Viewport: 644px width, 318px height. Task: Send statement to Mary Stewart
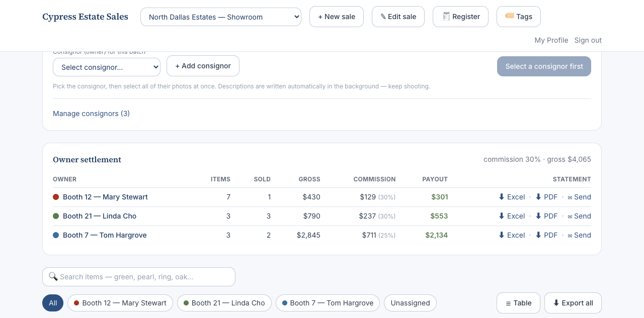[579, 197]
